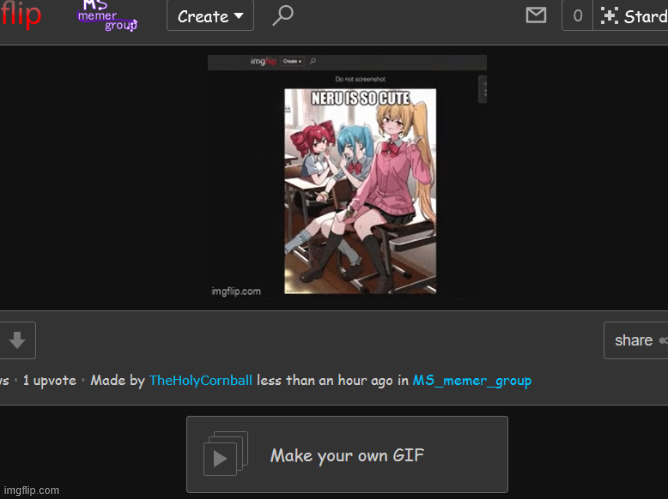Click the share button

(x=636, y=340)
